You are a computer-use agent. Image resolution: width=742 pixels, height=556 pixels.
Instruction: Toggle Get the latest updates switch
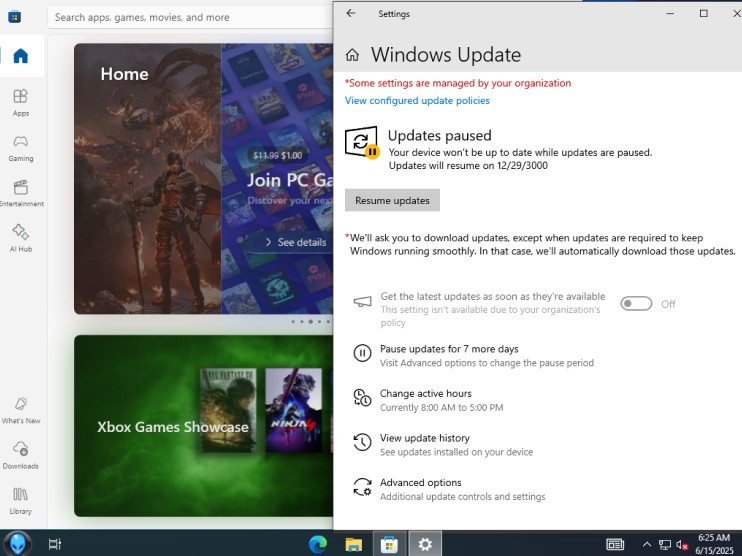tap(636, 304)
